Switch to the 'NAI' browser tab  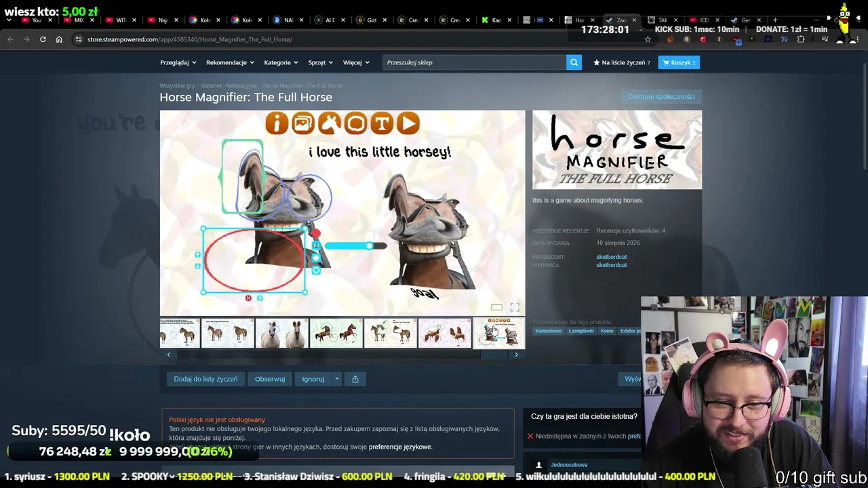click(288, 20)
